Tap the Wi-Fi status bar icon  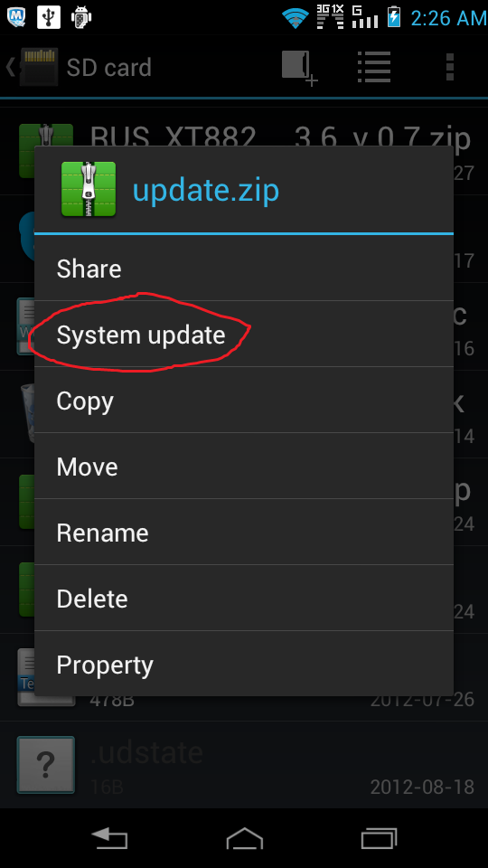296,17
